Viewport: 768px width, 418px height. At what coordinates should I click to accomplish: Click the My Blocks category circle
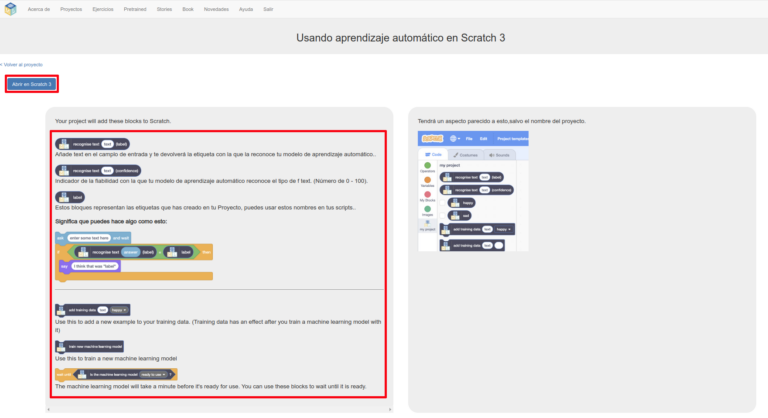[x=428, y=195]
